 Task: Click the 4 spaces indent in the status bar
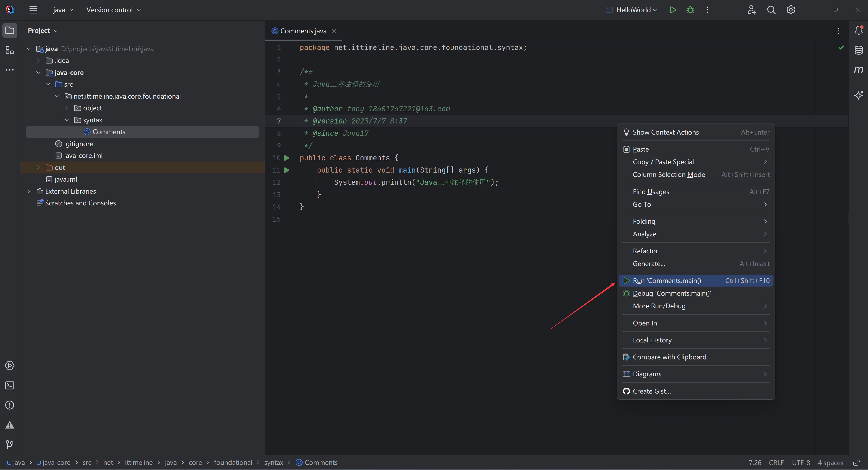[830, 463]
